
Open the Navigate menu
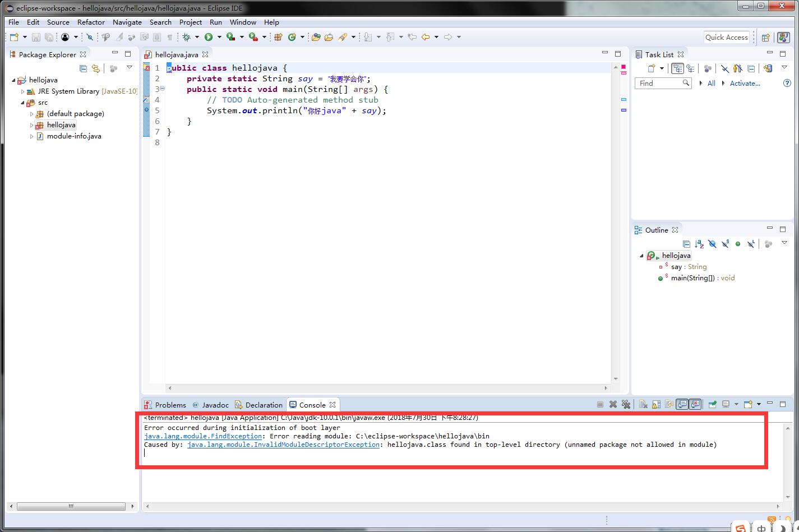click(x=127, y=22)
